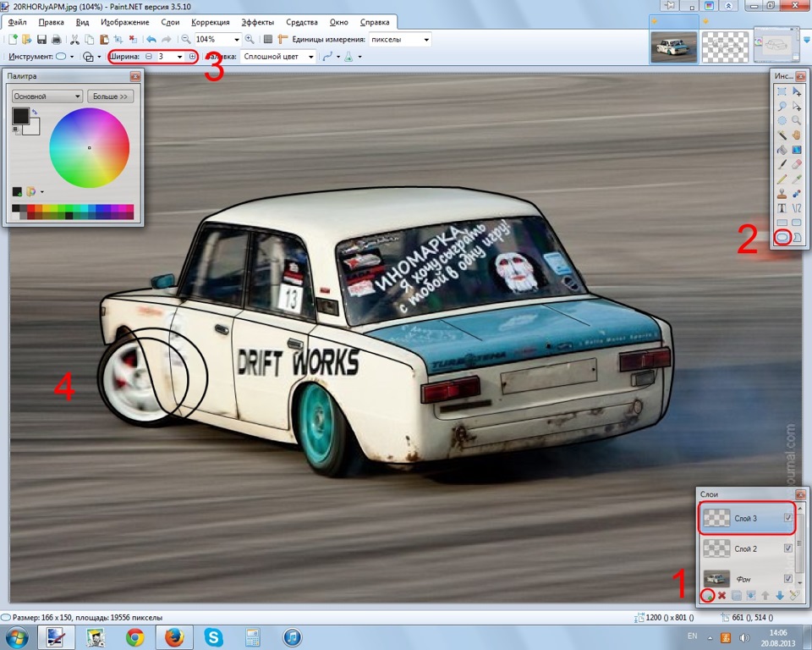
Task: Select the Pencil tool
Action: click(x=782, y=179)
